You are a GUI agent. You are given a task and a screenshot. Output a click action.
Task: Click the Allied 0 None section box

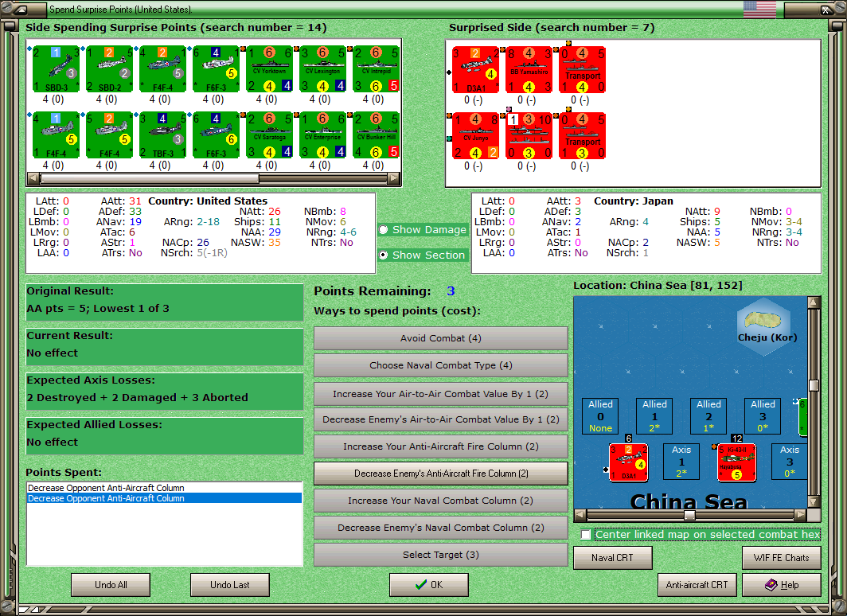601,416
